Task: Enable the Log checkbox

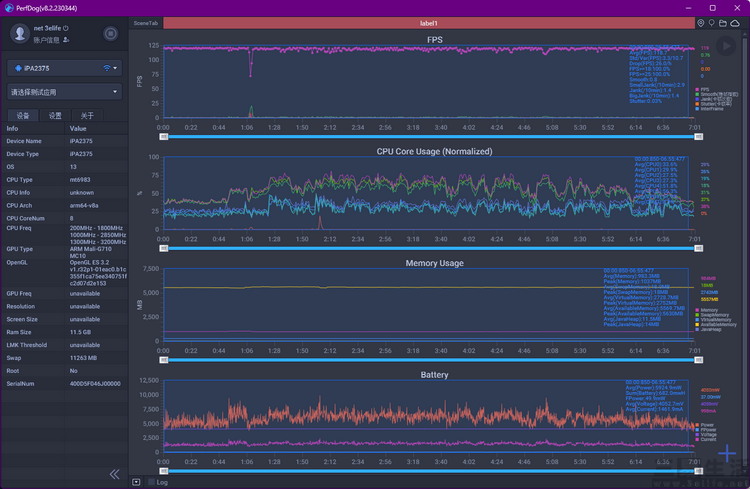Action: point(152,482)
